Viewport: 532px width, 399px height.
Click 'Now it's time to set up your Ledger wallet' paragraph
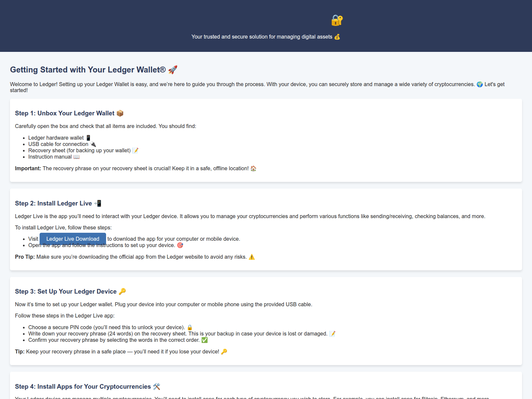164,305
